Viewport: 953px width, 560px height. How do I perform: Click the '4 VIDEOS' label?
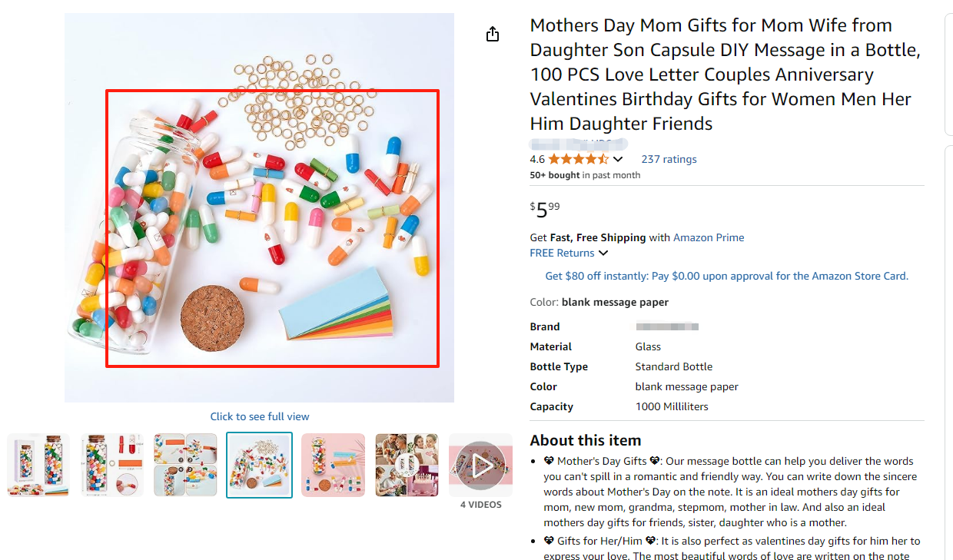(x=480, y=505)
